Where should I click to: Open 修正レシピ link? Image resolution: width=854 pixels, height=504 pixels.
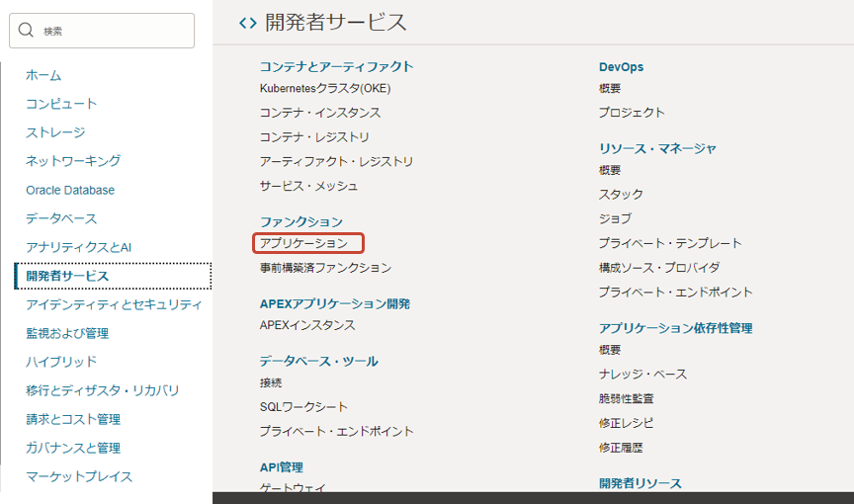point(626,423)
